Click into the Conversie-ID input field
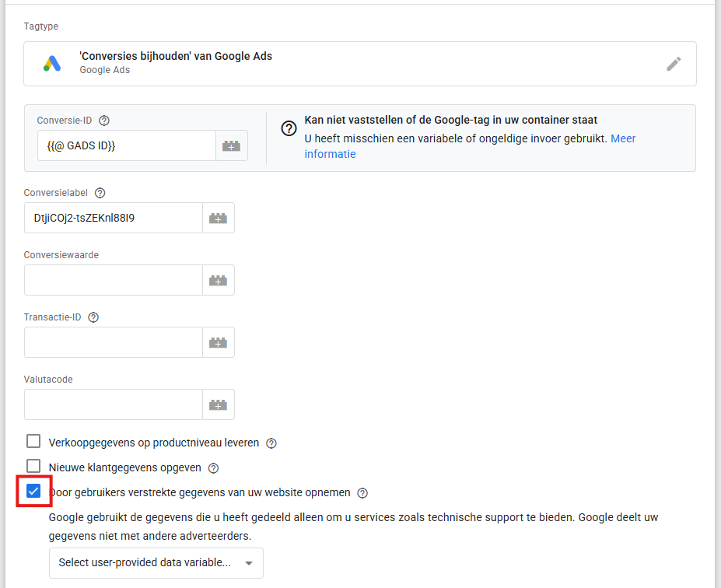 126,145
